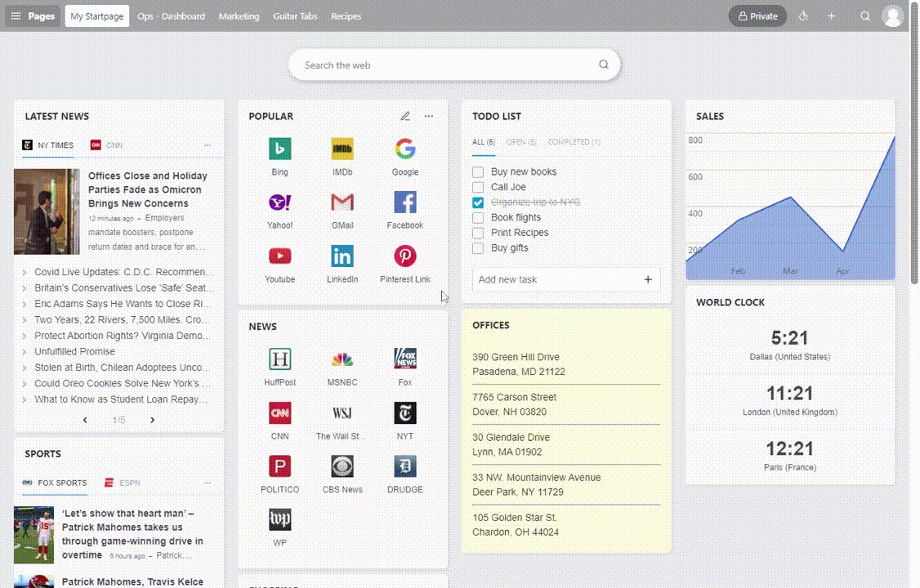Check the Call Joe task

[x=478, y=187]
